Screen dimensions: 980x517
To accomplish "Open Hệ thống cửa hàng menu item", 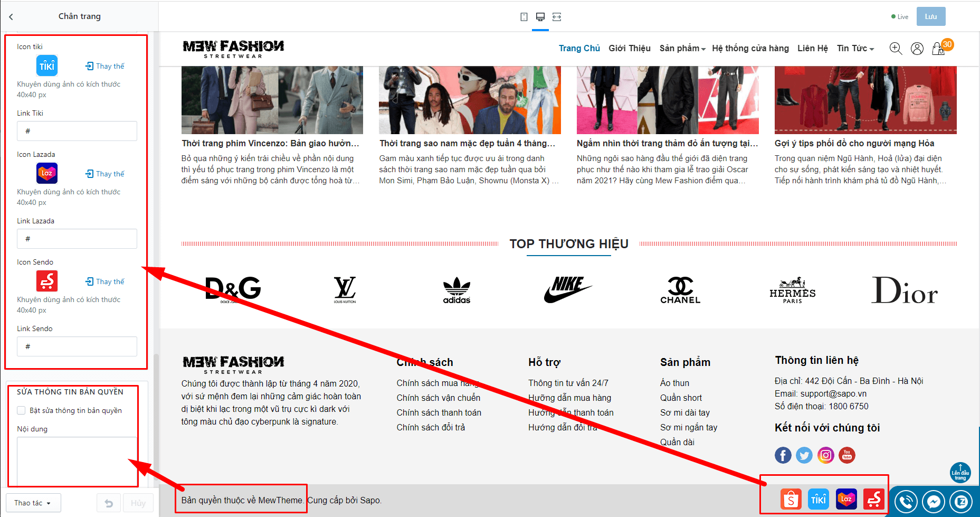I will 750,48.
